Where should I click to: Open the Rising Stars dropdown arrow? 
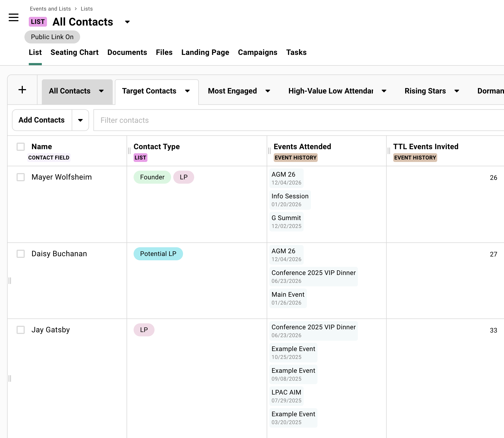(x=457, y=91)
